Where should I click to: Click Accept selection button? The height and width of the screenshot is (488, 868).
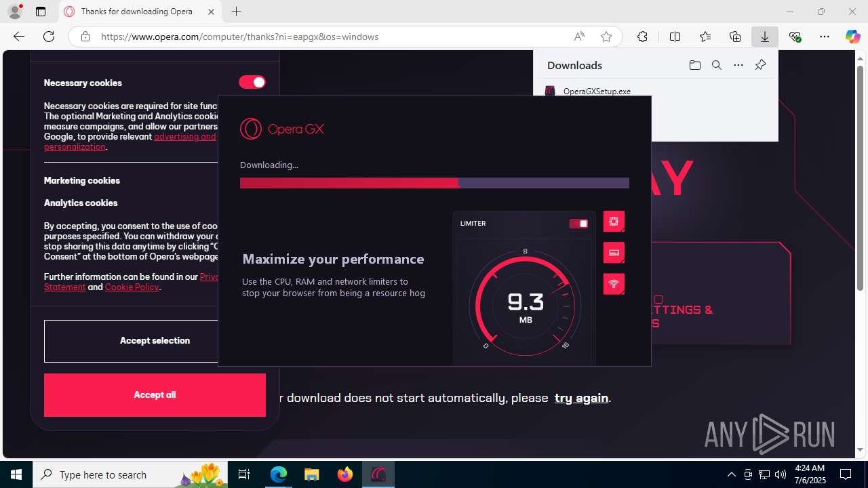click(132, 341)
